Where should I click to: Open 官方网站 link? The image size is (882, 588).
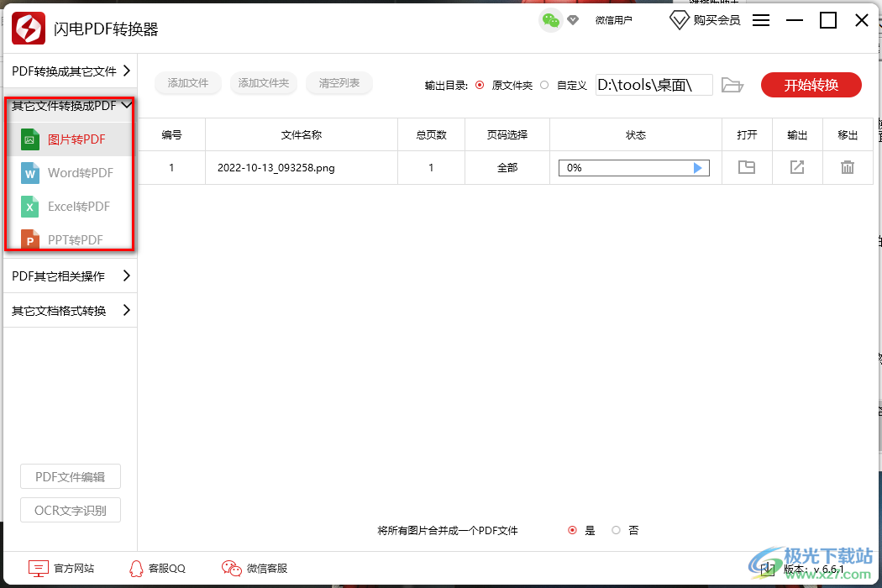click(x=61, y=569)
